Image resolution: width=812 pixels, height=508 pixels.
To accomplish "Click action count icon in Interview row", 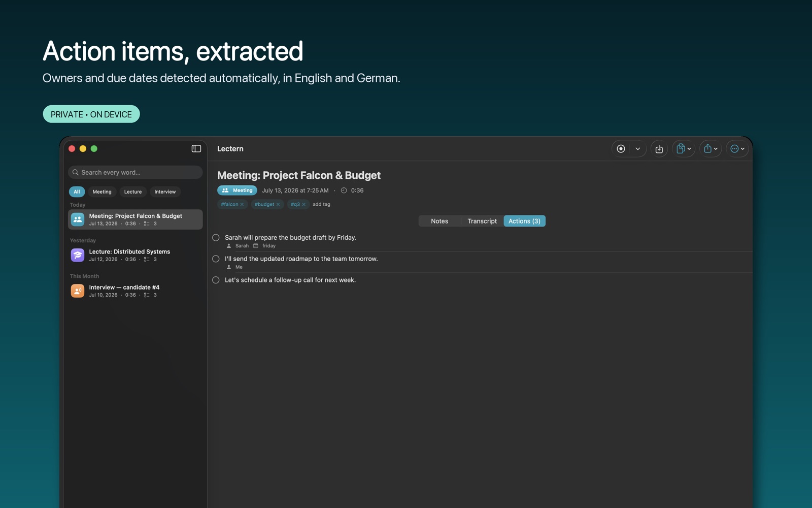I will 147,295.
